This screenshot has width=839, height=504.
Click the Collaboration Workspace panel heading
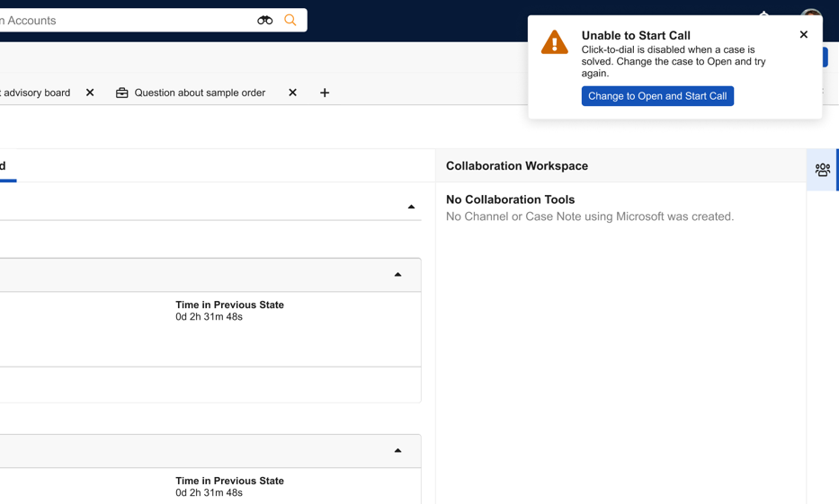pyautogui.click(x=516, y=166)
